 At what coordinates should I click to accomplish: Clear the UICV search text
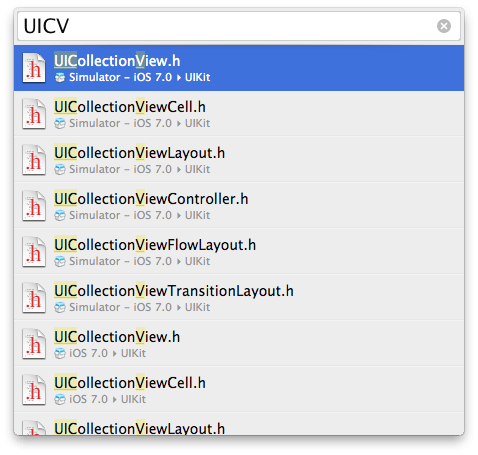pyautogui.click(x=444, y=26)
